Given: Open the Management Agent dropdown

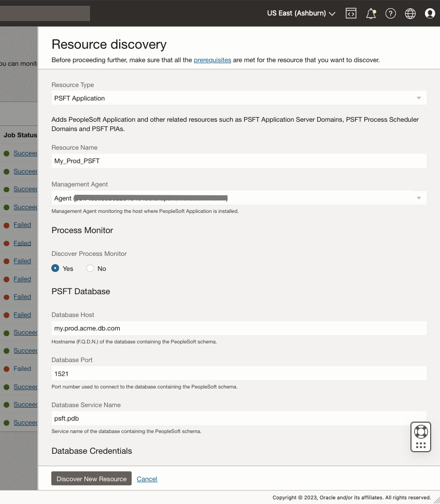Looking at the screenshot, I should tap(238, 198).
